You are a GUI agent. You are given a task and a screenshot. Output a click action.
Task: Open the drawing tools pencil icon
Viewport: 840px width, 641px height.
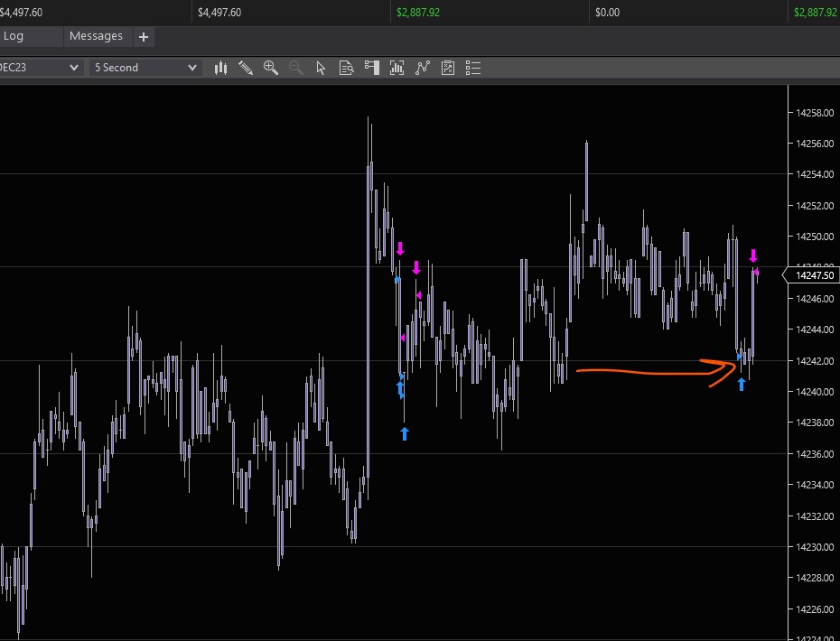tap(246, 68)
